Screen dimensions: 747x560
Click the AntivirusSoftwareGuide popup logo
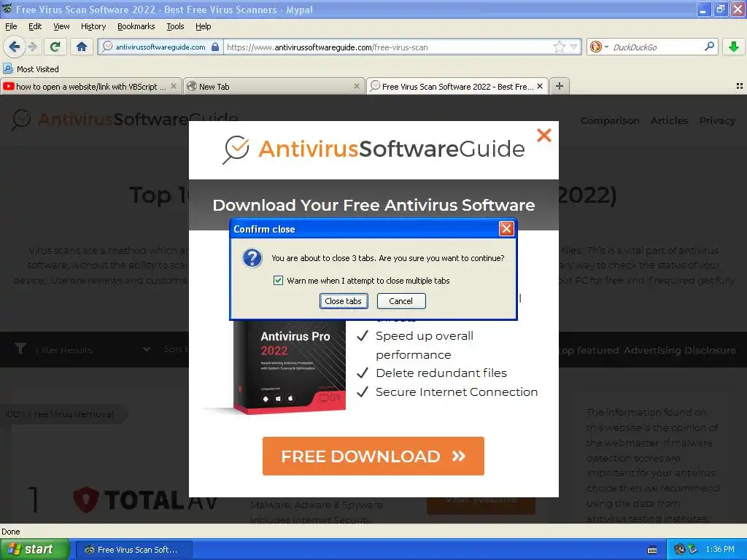click(x=373, y=149)
